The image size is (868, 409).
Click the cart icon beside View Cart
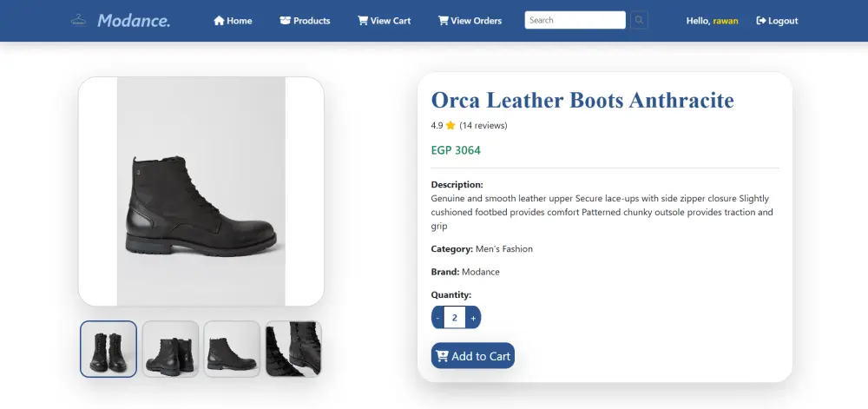362,21
